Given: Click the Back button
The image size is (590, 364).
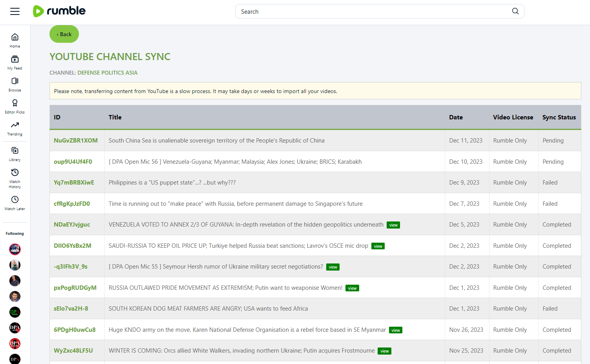Looking at the screenshot, I should tap(64, 34).
